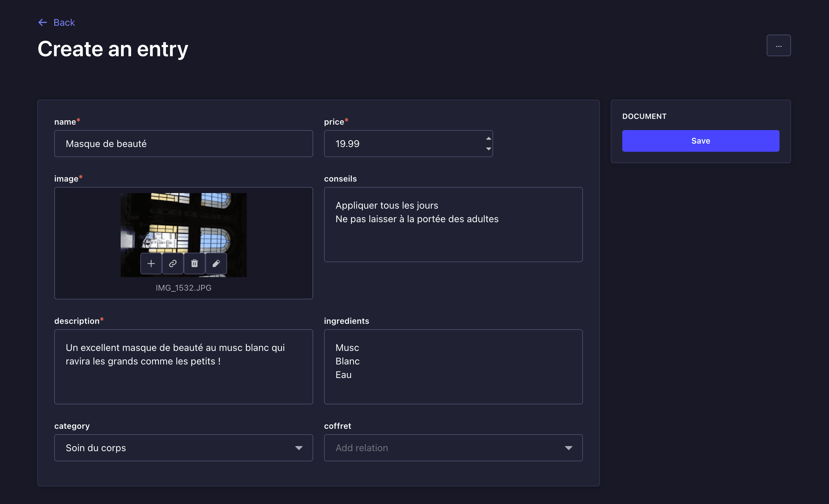Click the Save document button
The height and width of the screenshot is (504, 829).
pos(701,141)
